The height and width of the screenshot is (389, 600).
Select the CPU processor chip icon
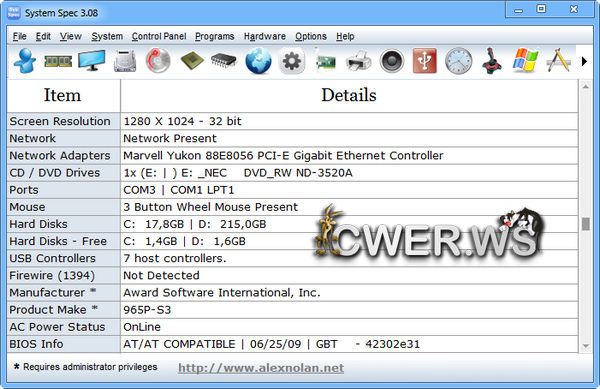192,61
